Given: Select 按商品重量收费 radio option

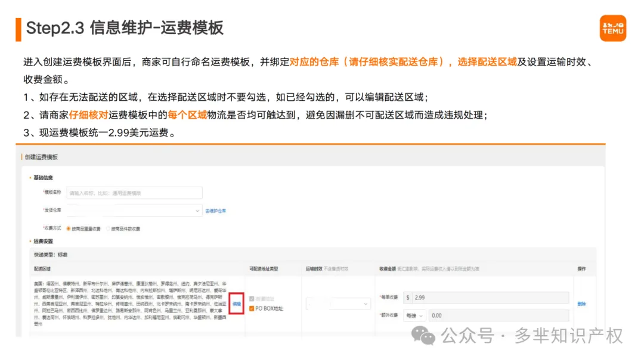Looking at the screenshot, I should (x=83, y=229).
